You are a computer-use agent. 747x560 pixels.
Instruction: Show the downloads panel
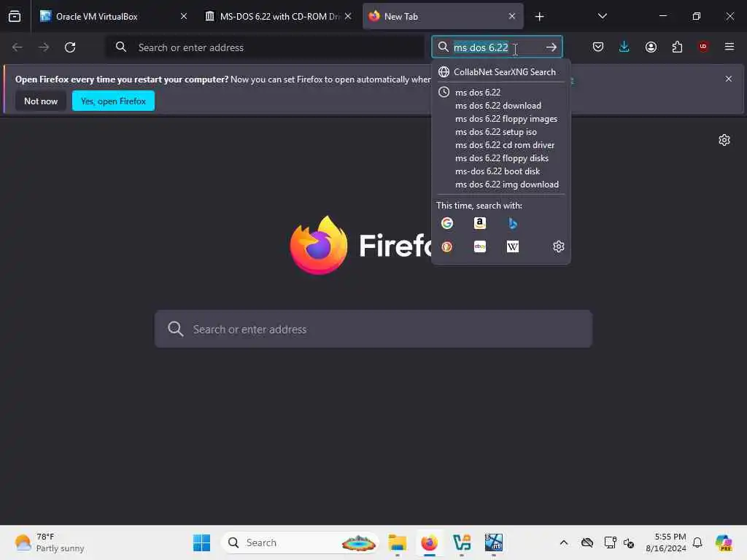pyautogui.click(x=624, y=47)
